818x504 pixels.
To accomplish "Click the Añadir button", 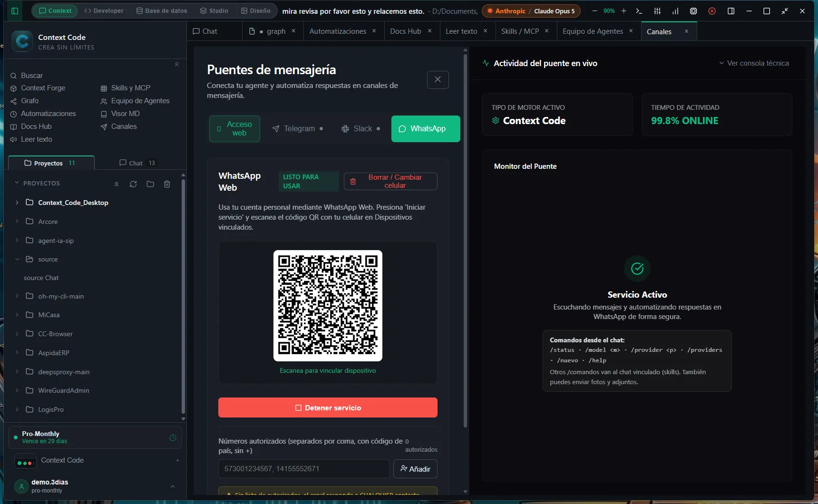I will [415, 469].
